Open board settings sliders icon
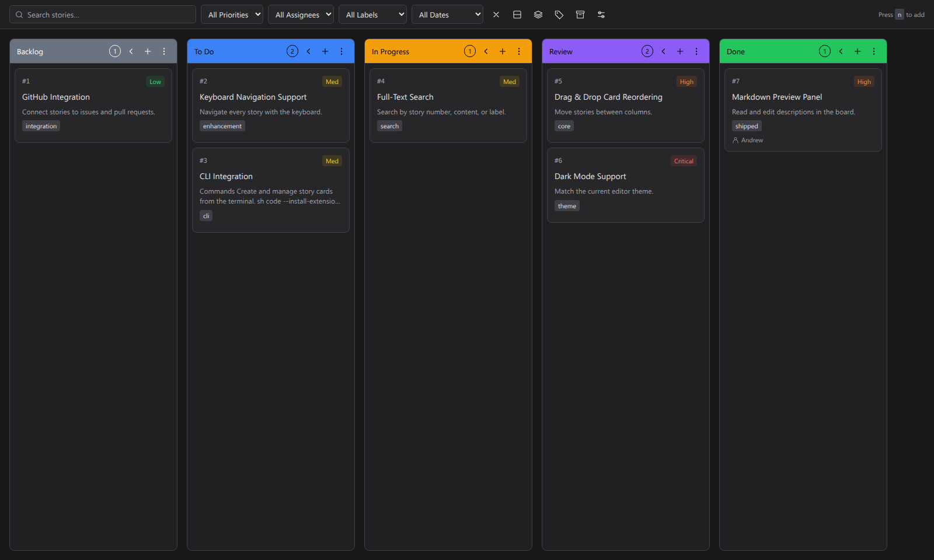 pyautogui.click(x=601, y=15)
